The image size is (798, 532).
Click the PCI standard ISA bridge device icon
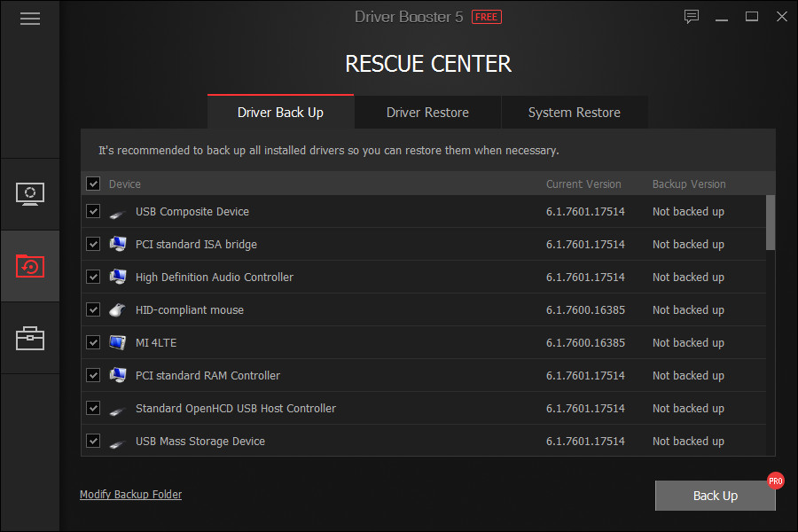[x=119, y=244]
